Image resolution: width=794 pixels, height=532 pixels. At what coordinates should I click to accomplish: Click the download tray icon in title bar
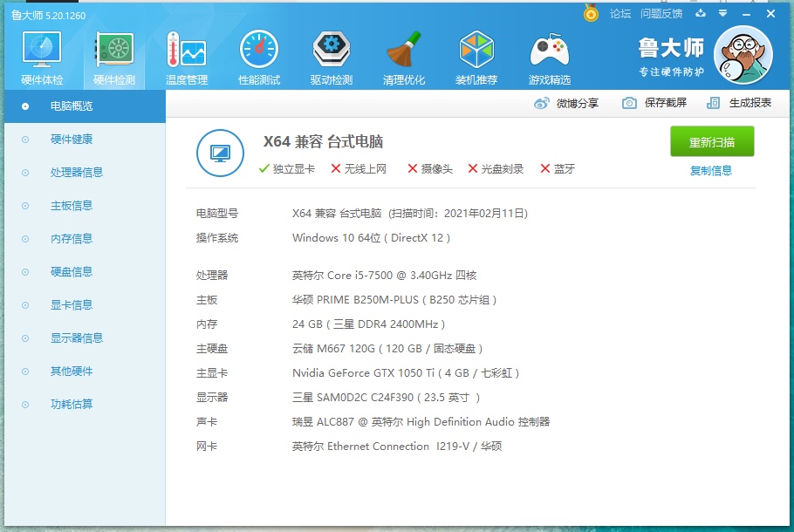700,13
